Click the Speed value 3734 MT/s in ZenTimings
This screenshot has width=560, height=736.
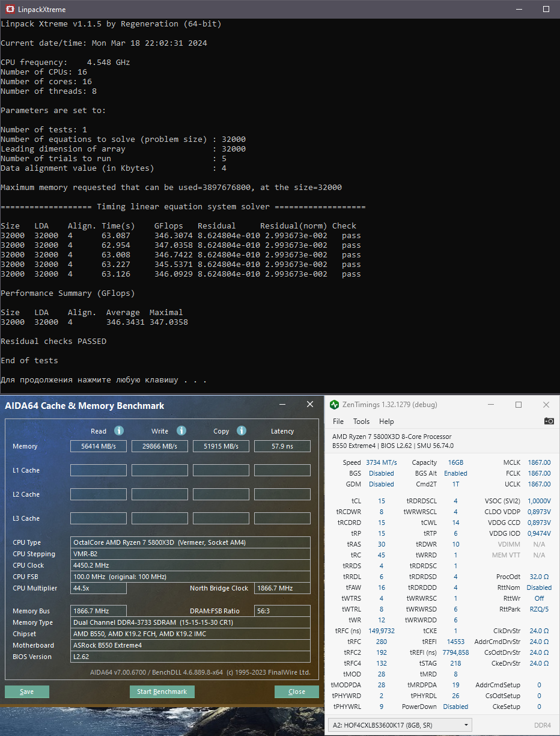(x=382, y=462)
